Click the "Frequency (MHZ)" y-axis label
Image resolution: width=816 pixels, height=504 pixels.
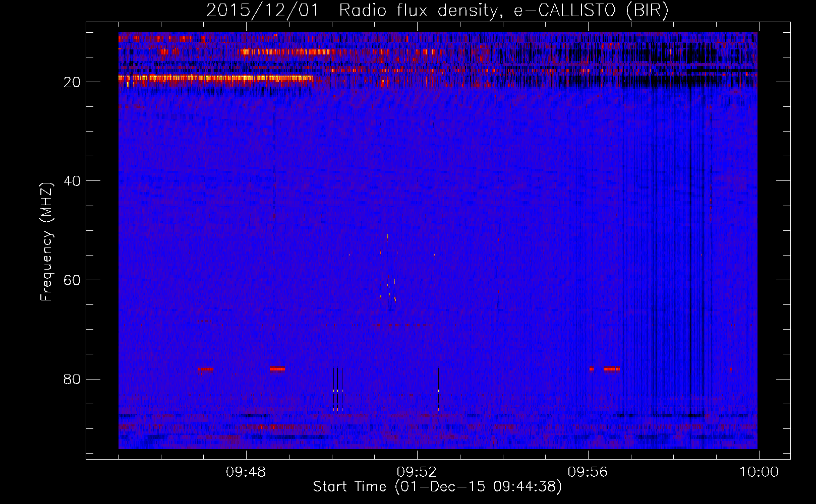(46, 242)
